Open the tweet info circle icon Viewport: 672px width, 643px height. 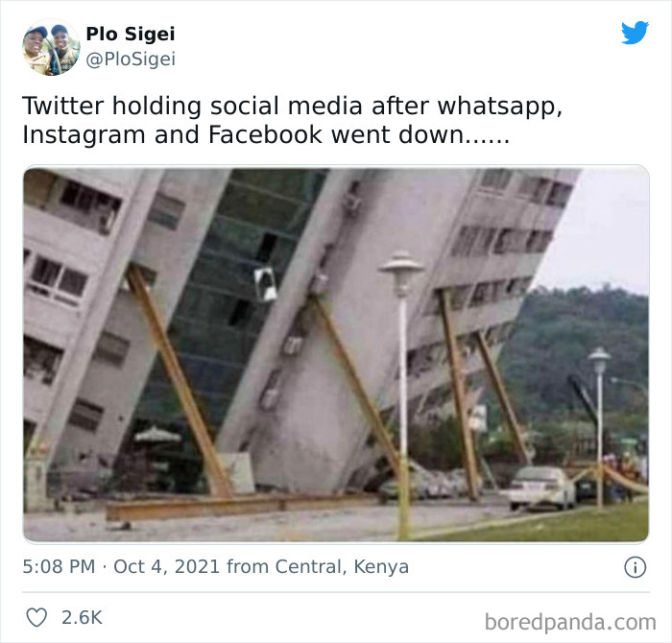coord(635,567)
